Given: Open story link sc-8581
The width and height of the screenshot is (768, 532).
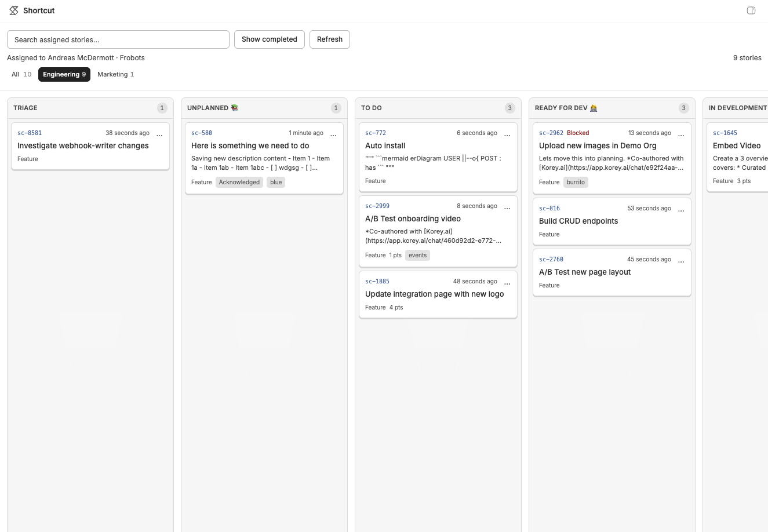Looking at the screenshot, I should [30, 133].
